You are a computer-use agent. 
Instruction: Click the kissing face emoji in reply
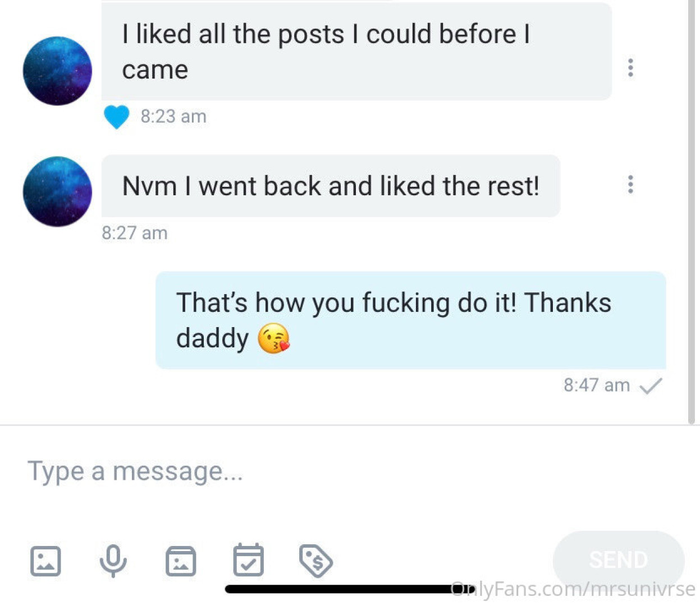click(273, 339)
